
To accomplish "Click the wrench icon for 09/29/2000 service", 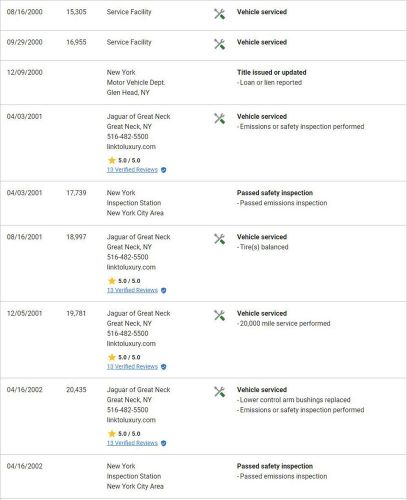I will coord(219,44).
